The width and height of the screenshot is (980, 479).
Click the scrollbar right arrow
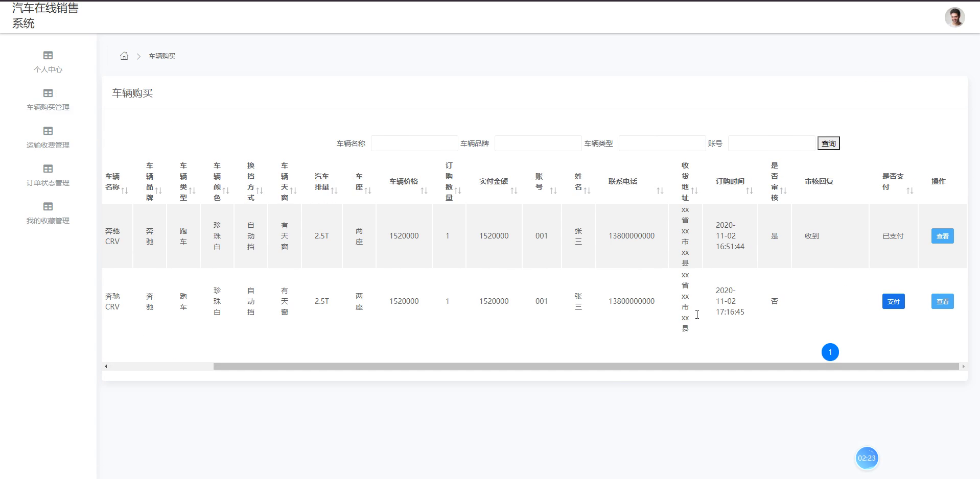click(963, 366)
